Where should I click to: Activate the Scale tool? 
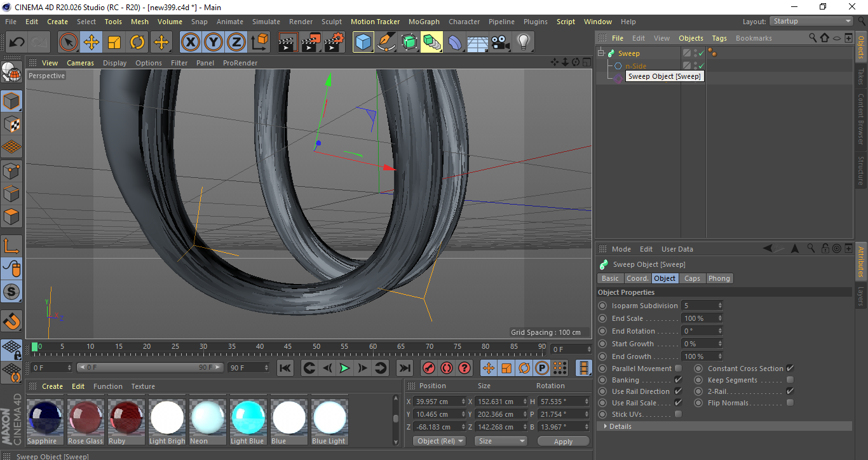pyautogui.click(x=114, y=43)
